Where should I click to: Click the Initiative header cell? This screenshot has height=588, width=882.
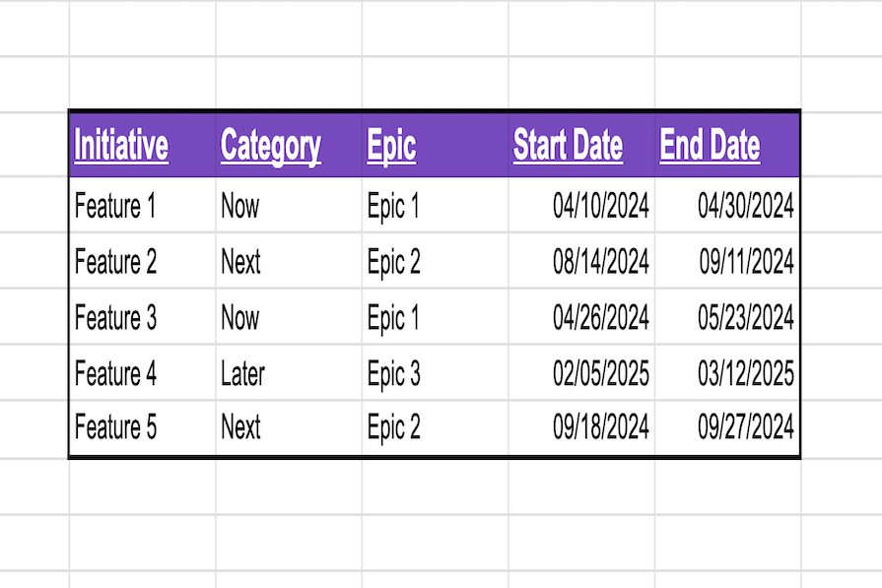[121, 146]
